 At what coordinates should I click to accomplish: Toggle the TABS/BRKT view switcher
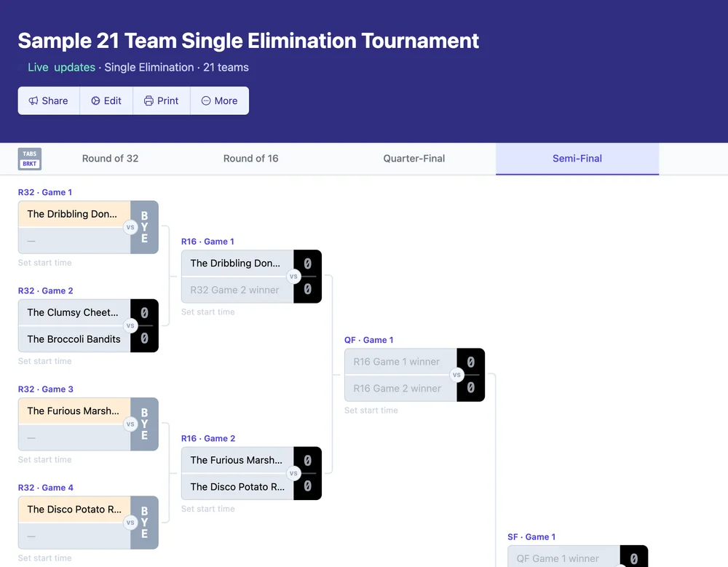pyautogui.click(x=30, y=159)
